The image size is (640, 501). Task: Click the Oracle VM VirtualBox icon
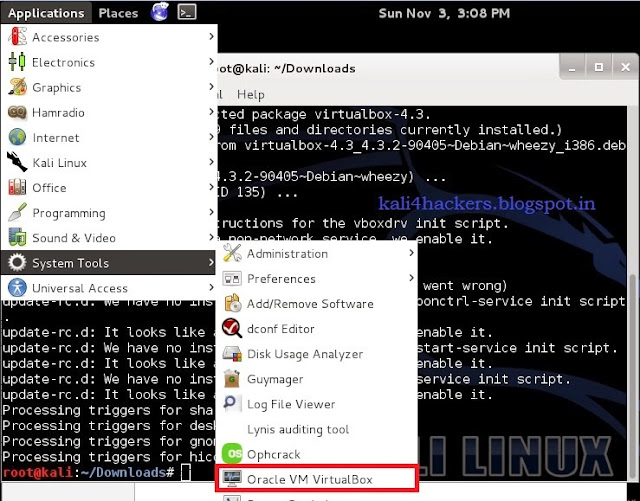(x=232, y=479)
